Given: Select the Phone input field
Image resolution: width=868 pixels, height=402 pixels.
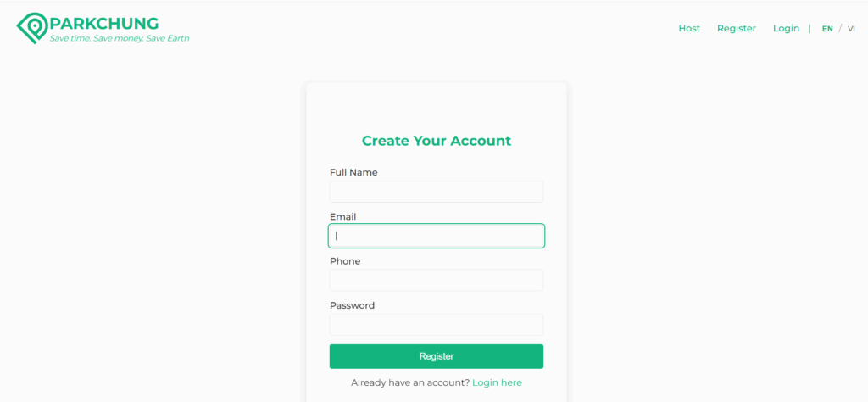Looking at the screenshot, I should (436, 281).
